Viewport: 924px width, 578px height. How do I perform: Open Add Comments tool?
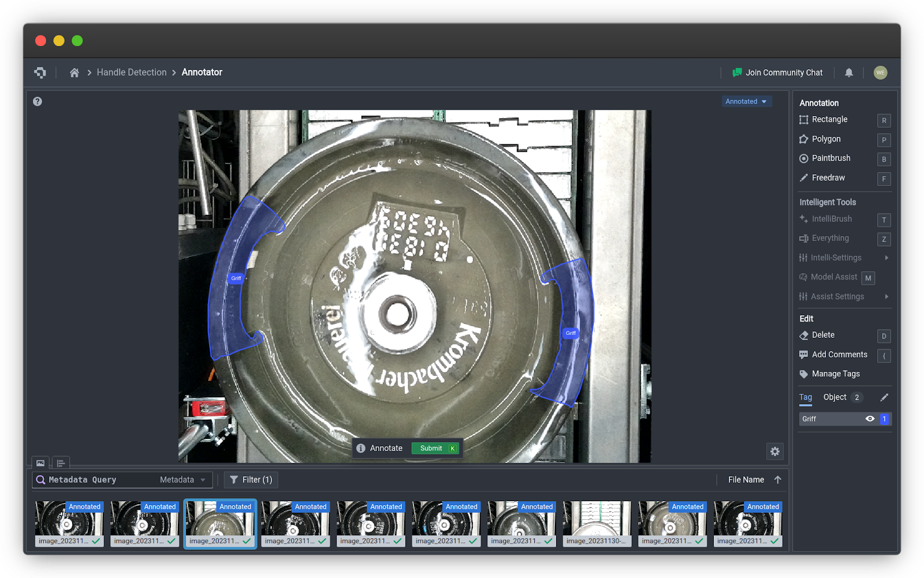point(839,354)
